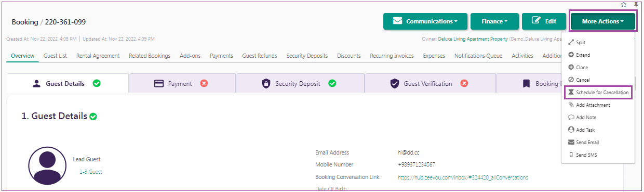Click the red cross on Guest Verification tab
The width and height of the screenshot is (644, 192).
(464, 83)
